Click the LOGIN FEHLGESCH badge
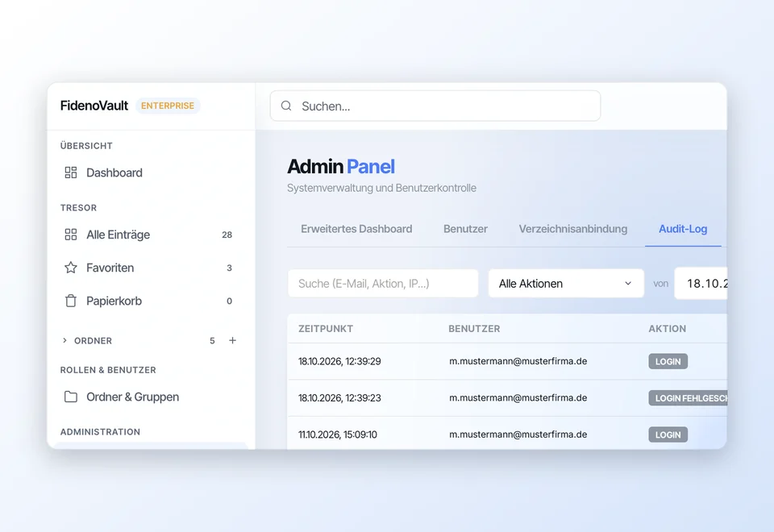This screenshot has height=532, width=774. click(688, 397)
